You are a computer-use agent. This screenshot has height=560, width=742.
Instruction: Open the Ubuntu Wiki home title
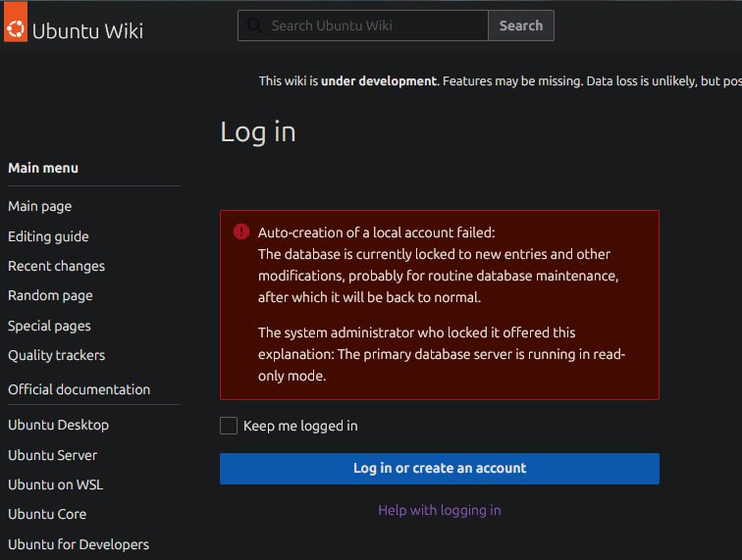(87, 31)
